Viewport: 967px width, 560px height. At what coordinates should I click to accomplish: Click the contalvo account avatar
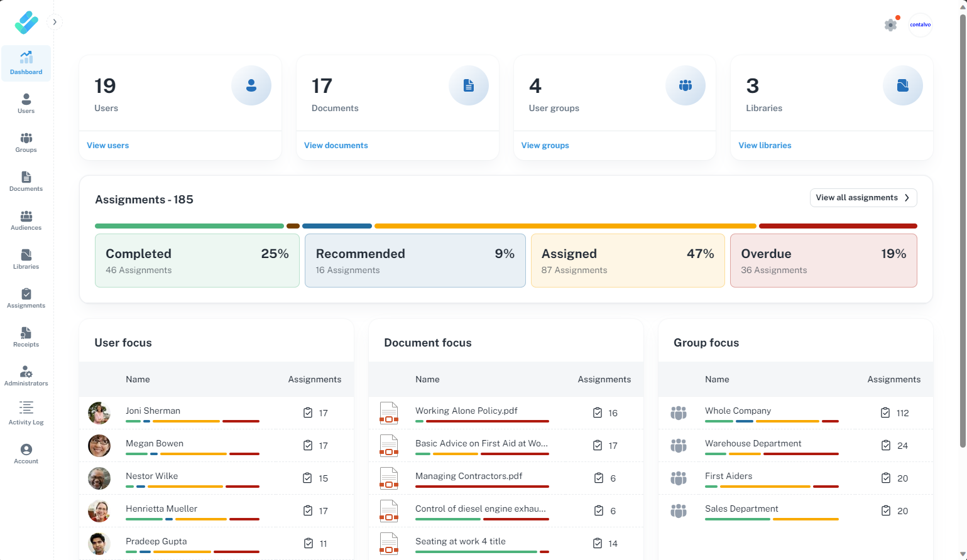(921, 25)
